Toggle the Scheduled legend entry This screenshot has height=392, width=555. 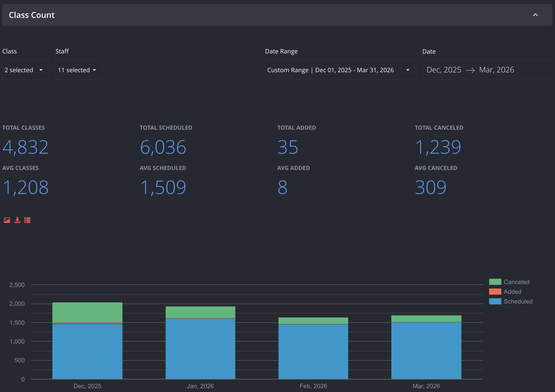(511, 301)
